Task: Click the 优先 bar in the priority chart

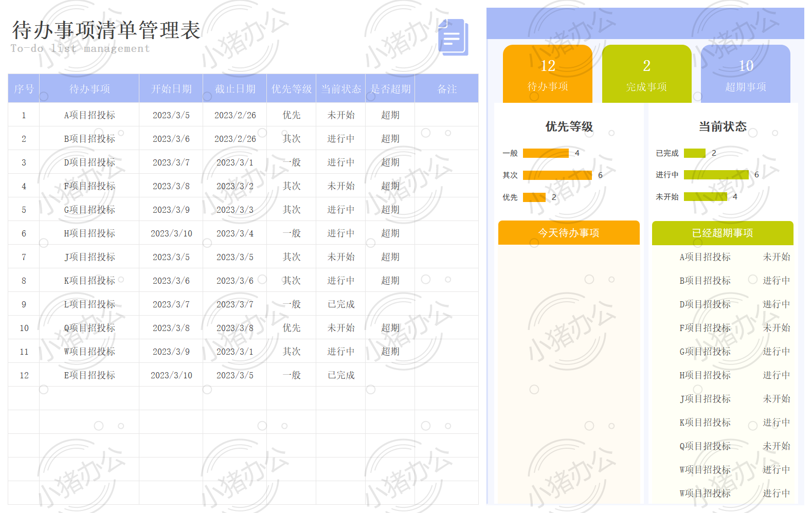Action: (x=534, y=197)
